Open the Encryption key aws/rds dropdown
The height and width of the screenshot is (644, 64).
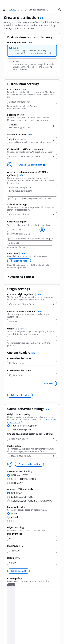[x=32, y=126]
